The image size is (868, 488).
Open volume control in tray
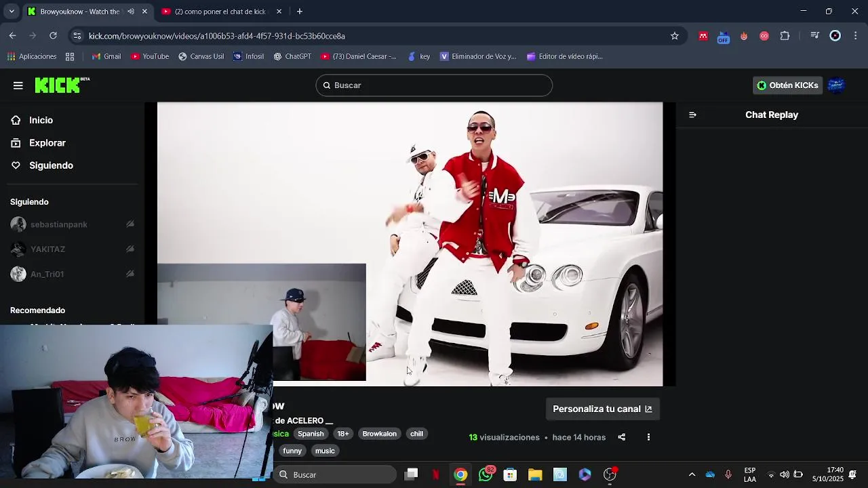tap(784, 474)
